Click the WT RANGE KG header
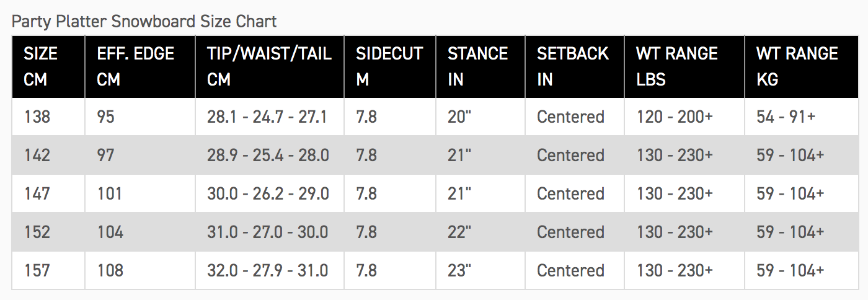 797,66
